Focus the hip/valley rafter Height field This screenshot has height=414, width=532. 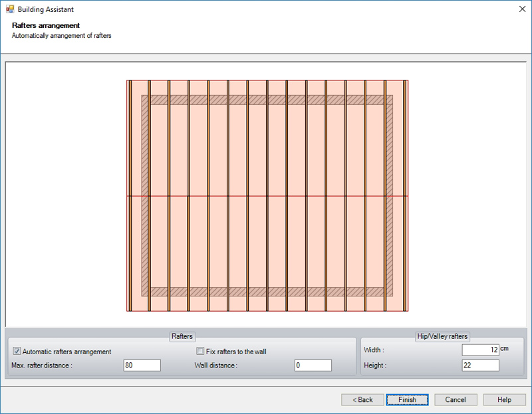[x=480, y=365]
